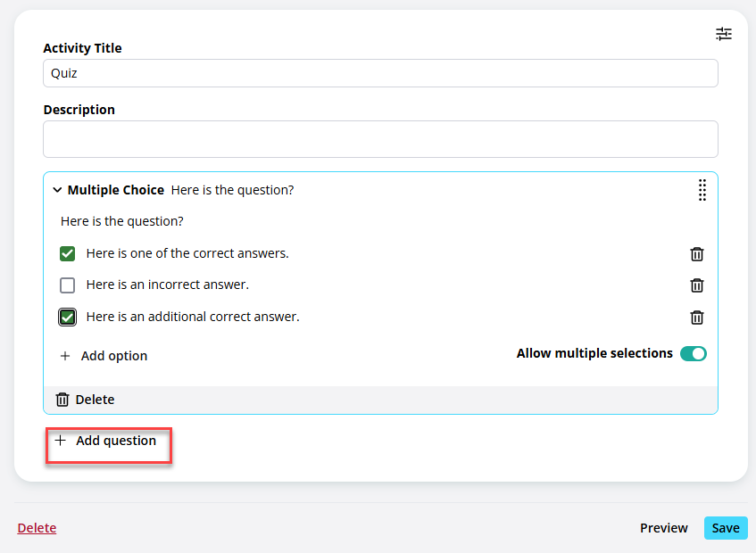Edit the 'Here is the question?' text

(x=122, y=221)
